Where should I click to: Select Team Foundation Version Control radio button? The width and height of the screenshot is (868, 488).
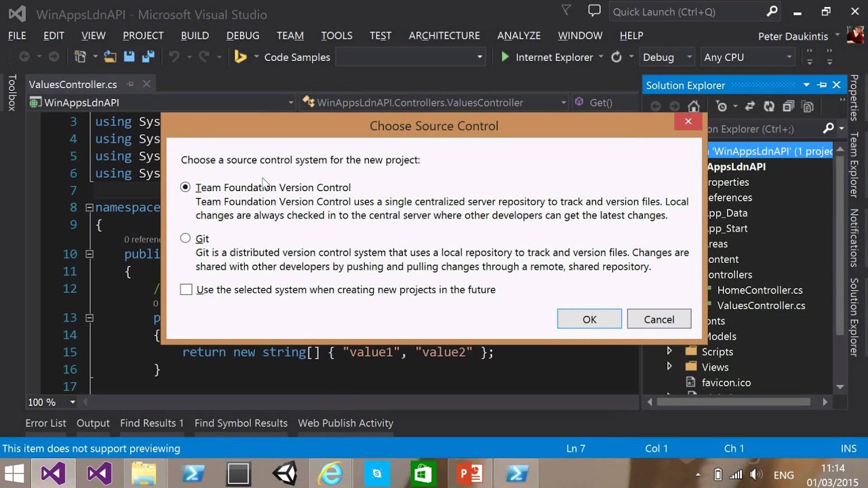click(x=185, y=187)
